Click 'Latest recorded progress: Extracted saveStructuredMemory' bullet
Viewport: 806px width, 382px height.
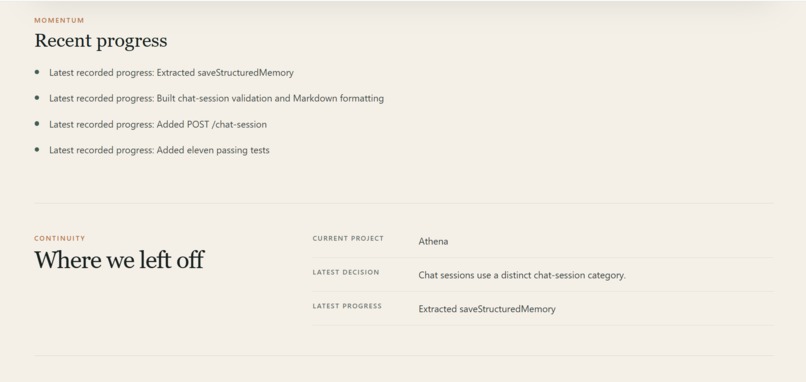click(x=171, y=72)
